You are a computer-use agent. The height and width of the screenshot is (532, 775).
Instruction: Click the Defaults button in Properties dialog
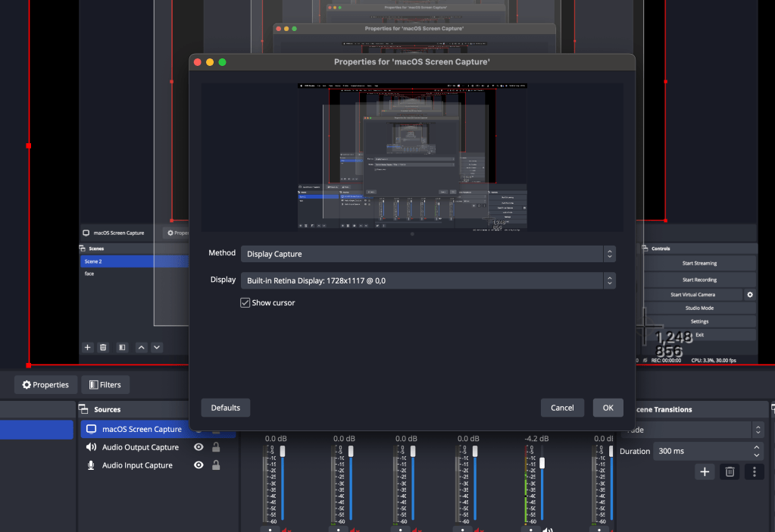click(x=226, y=408)
